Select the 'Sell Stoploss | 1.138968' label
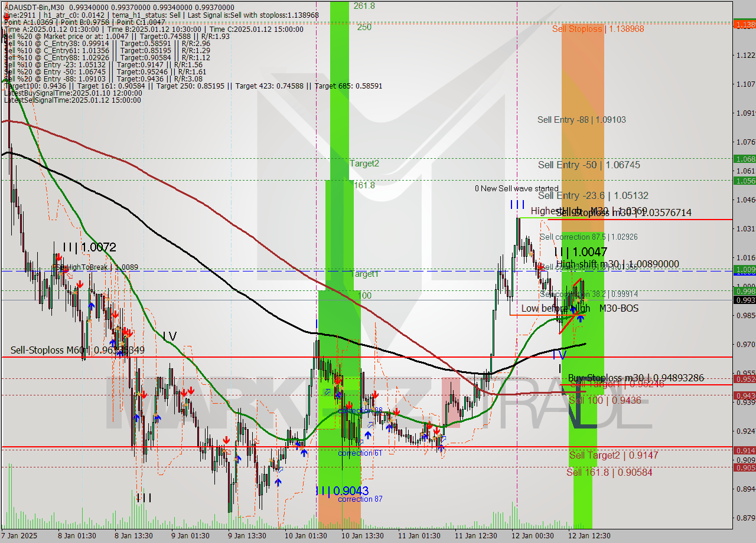Viewport: 756px width, 543px height. pos(598,28)
